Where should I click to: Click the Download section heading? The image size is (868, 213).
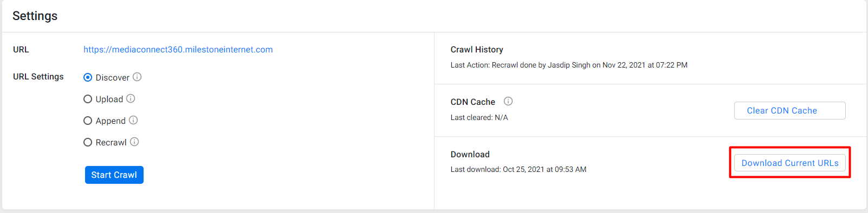click(470, 154)
